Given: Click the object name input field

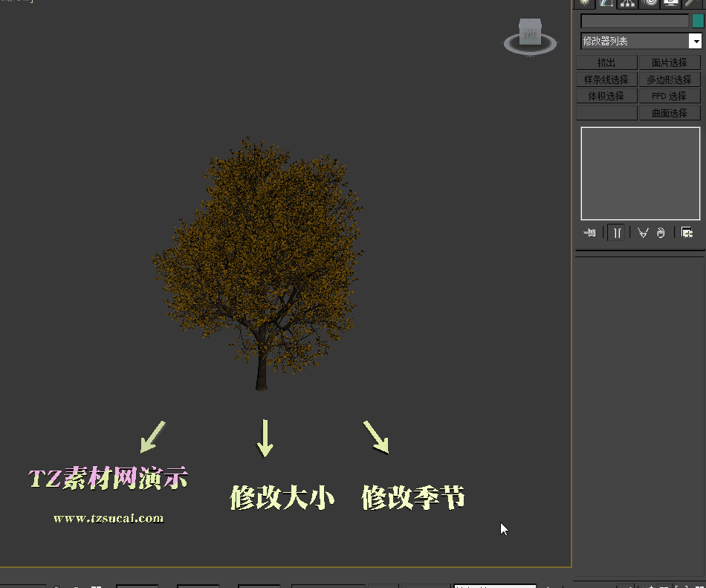Looking at the screenshot, I should pyautogui.click(x=635, y=21).
